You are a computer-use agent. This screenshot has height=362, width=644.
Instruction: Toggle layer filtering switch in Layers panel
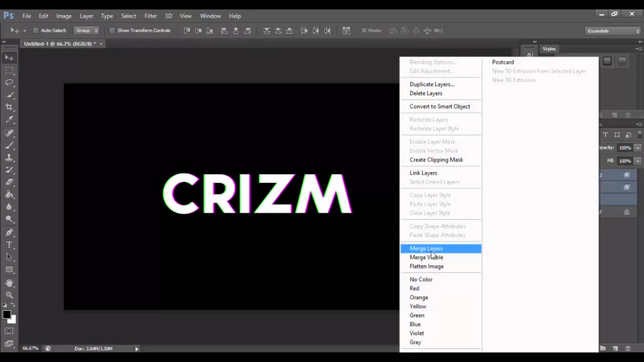tap(640, 135)
